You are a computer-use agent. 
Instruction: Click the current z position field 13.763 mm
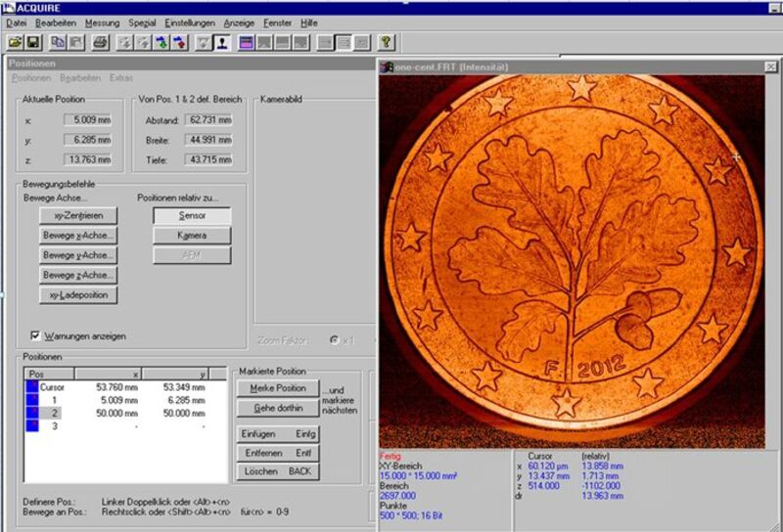point(88,159)
